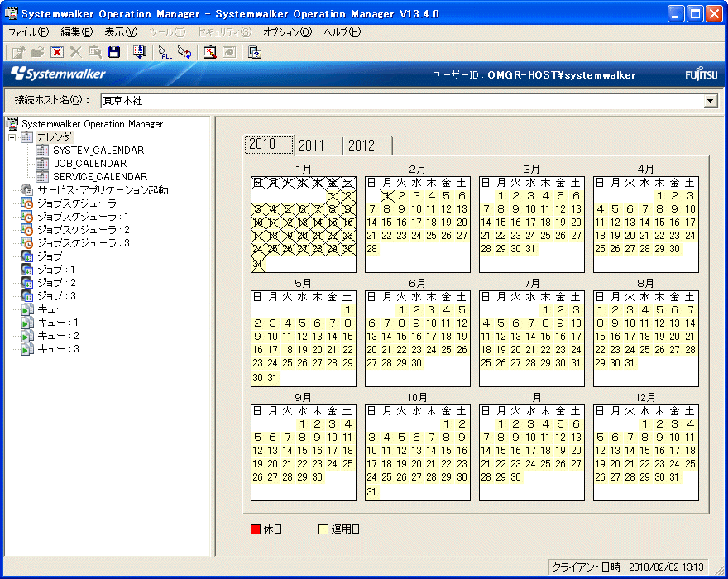Select day 30 in the 4月 calendar
This screenshot has width=728, height=579.
tap(674, 249)
